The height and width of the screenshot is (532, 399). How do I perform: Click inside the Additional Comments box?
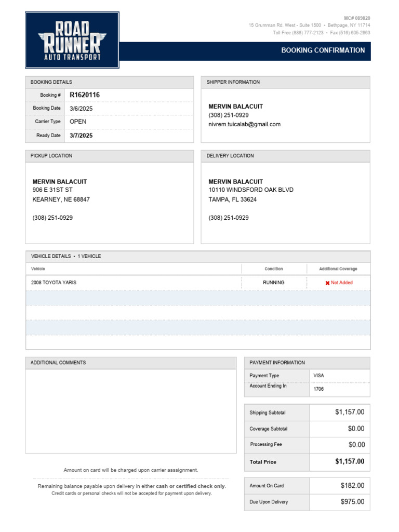(130, 410)
